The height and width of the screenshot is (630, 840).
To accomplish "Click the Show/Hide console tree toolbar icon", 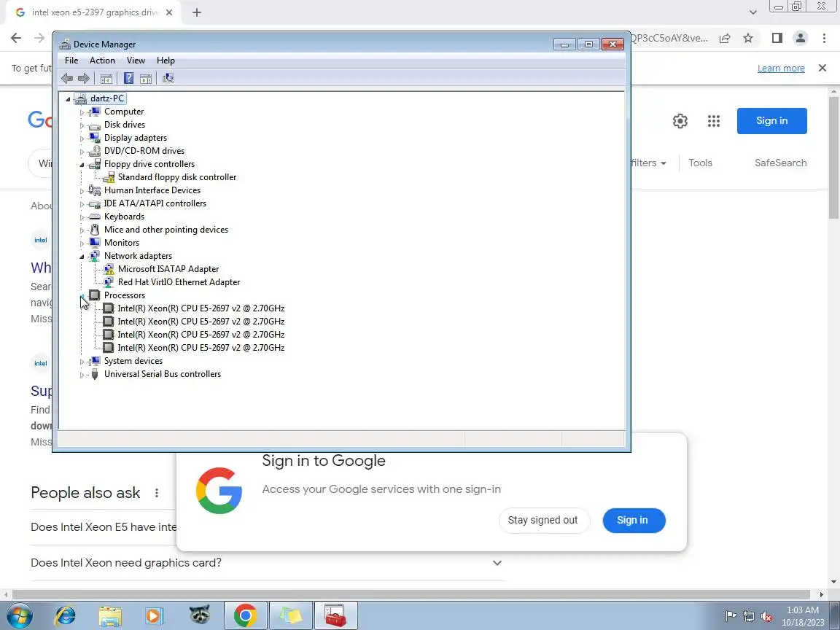I will [106, 78].
